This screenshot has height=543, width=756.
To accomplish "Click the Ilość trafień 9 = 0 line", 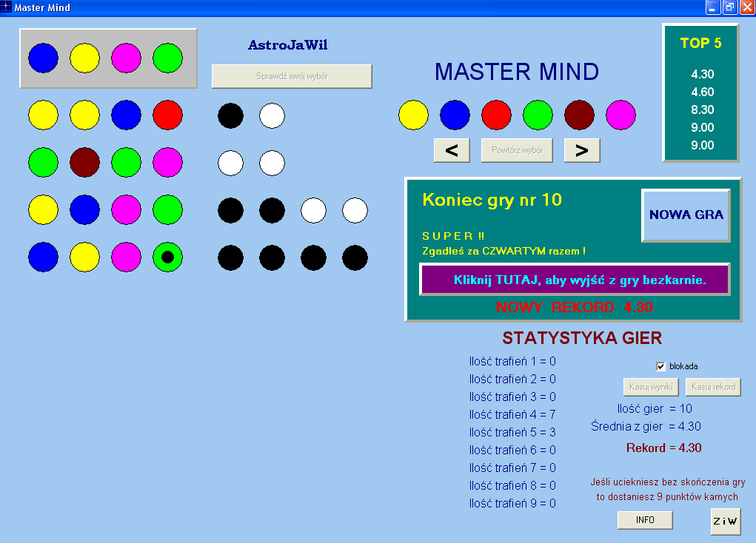I will (x=512, y=504).
